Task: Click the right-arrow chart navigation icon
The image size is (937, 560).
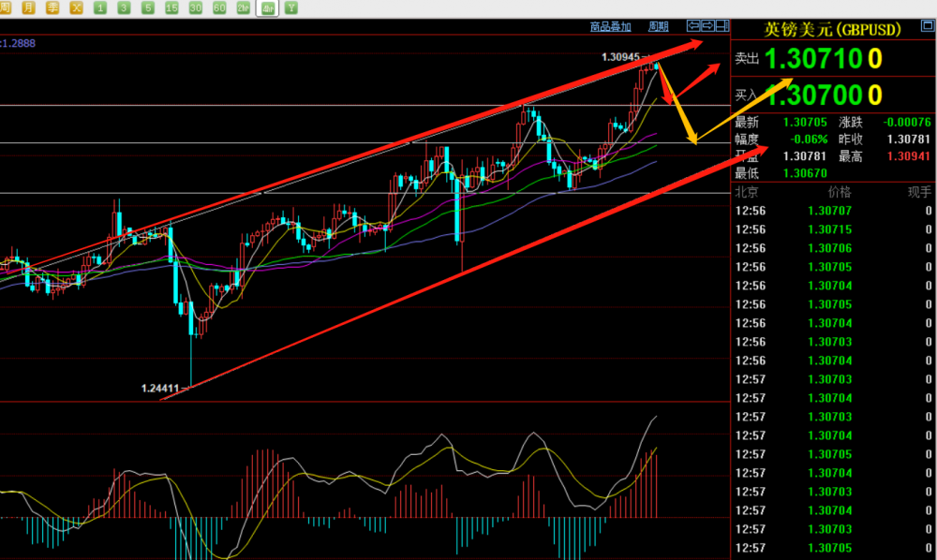Action: [x=707, y=25]
